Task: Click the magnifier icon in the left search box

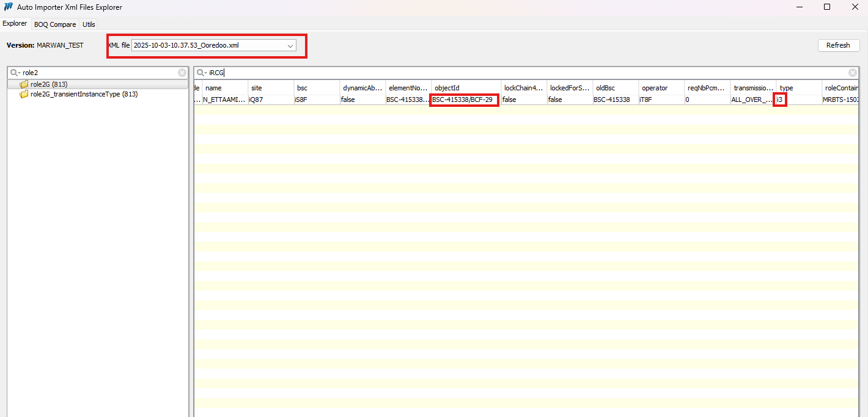Action: pos(15,73)
